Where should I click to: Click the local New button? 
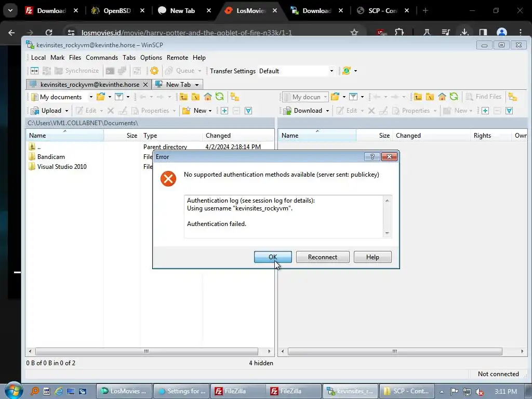(194, 111)
